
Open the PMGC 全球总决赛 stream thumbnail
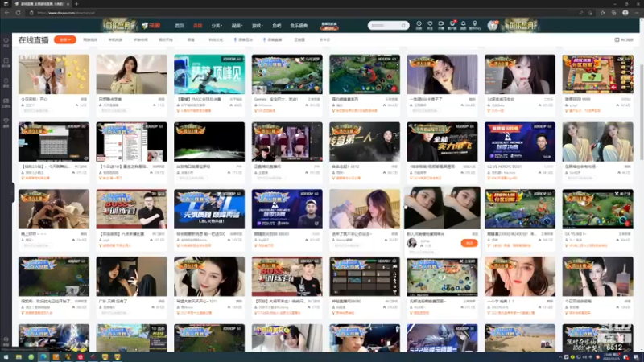tap(209, 74)
